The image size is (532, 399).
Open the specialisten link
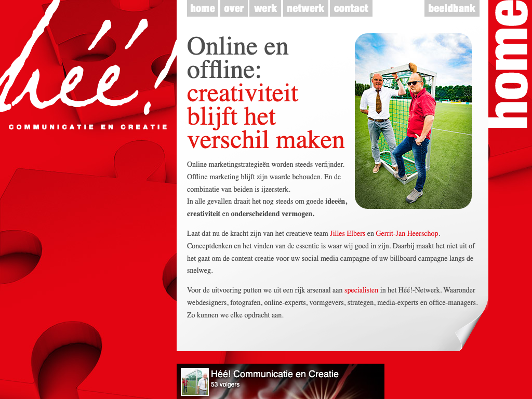[x=361, y=290]
